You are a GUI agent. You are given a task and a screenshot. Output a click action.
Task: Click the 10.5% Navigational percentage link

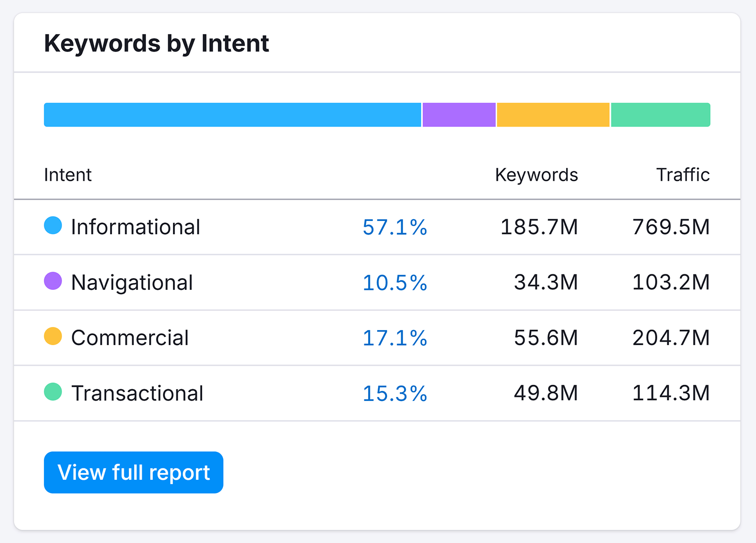(x=395, y=283)
